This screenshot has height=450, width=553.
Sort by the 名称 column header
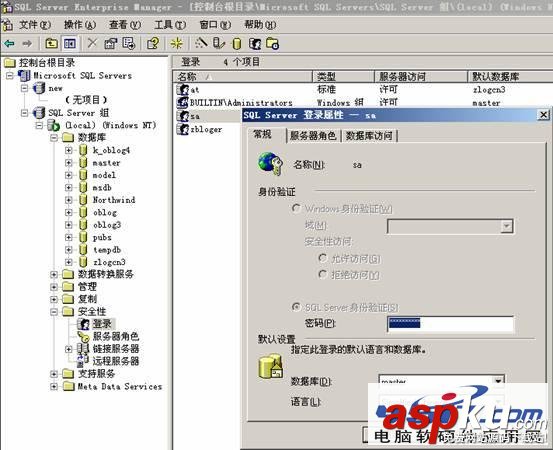click(x=243, y=76)
